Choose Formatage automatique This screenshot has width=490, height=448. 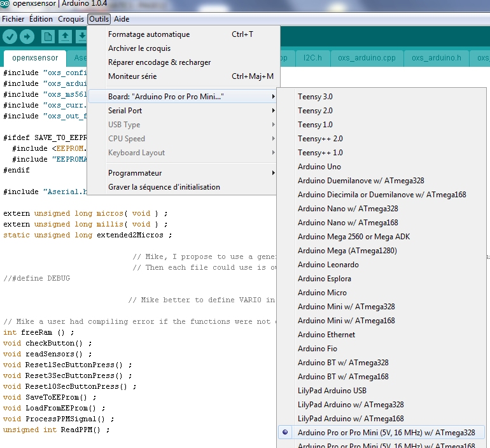click(x=184, y=34)
